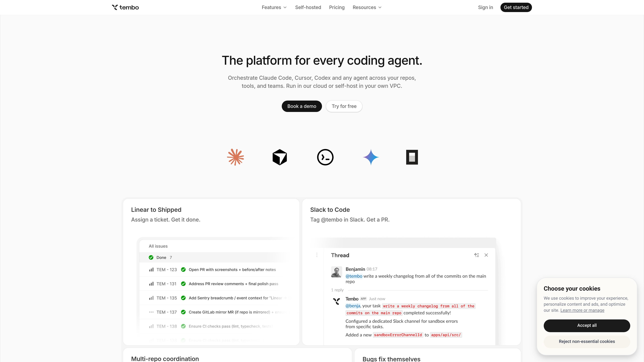The height and width of the screenshot is (362, 644).
Task: Select the "Add Sentry breadcrumb" issue title
Action: click(x=240, y=298)
